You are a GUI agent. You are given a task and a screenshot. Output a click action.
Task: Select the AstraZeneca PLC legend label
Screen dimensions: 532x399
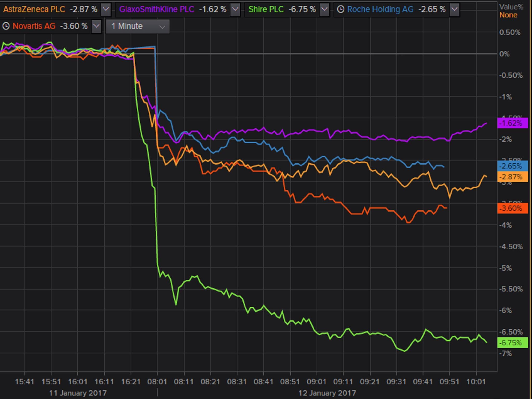[x=34, y=10]
